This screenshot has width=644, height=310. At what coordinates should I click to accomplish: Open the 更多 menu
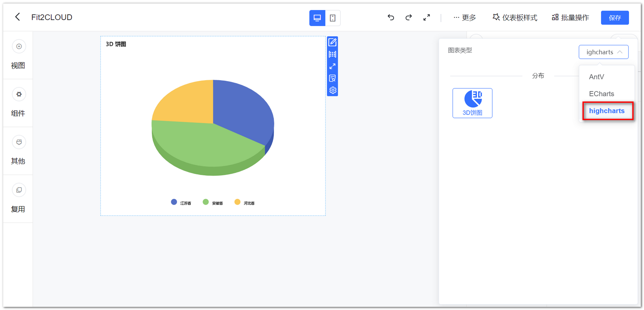[x=464, y=17]
